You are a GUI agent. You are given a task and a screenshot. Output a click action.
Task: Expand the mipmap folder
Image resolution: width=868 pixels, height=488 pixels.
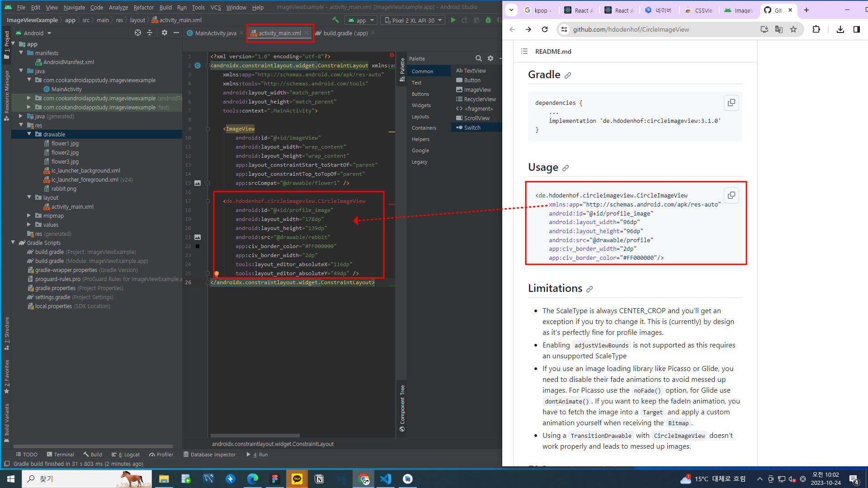tap(29, 216)
